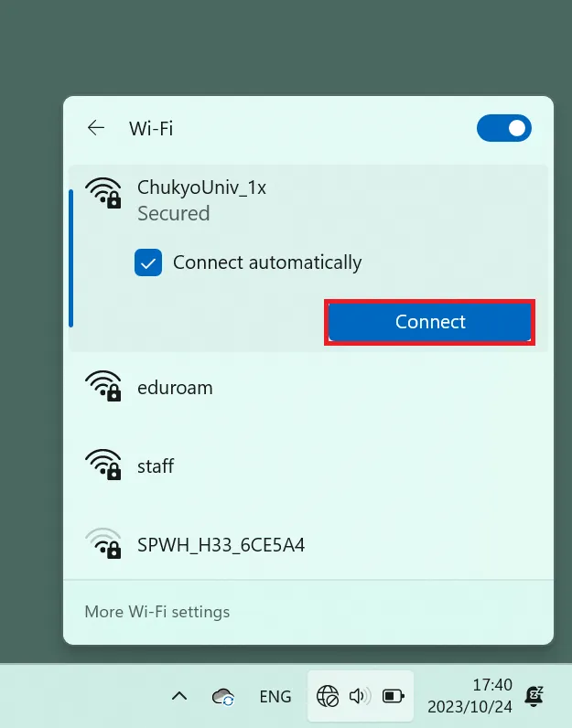This screenshot has height=728, width=572.
Task: Open the OneDrive cloud sync tray icon
Action: [223, 697]
